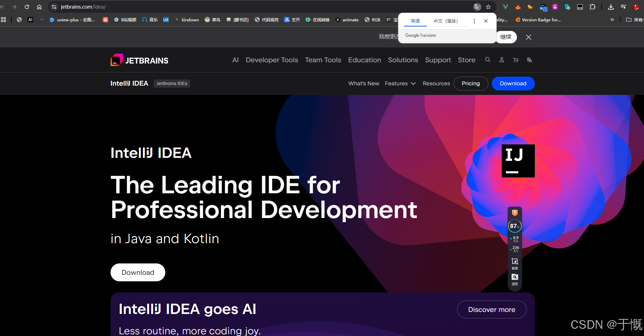Screen dimensions: 644x336
Task: Click the Discover more button
Action: [492, 310]
